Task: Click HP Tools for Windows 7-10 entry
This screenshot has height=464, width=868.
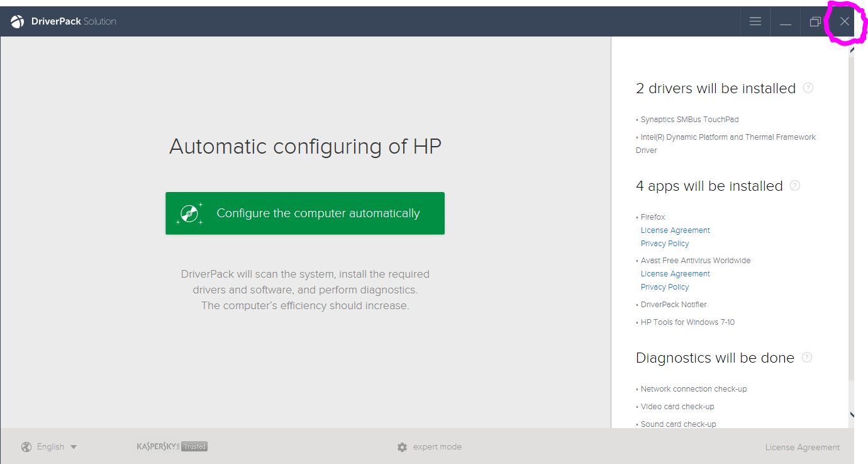Action: pyautogui.click(x=687, y=322)
